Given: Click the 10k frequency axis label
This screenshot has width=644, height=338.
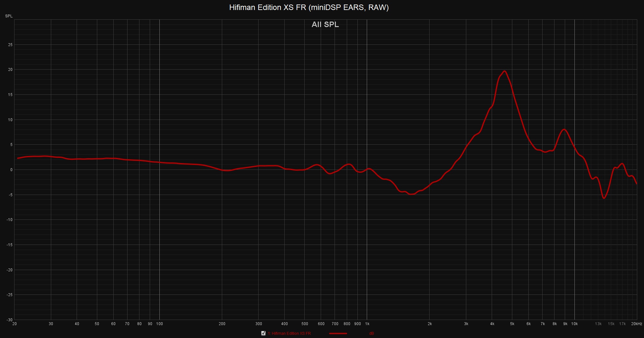Looking at the screenshot, I should coord(574,324).
